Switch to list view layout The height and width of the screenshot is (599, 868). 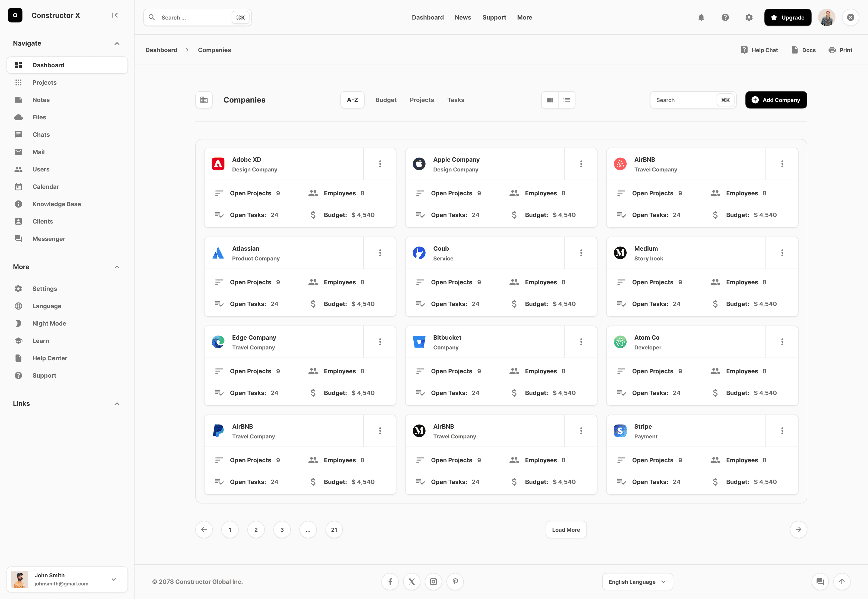[x=566, y=100]
